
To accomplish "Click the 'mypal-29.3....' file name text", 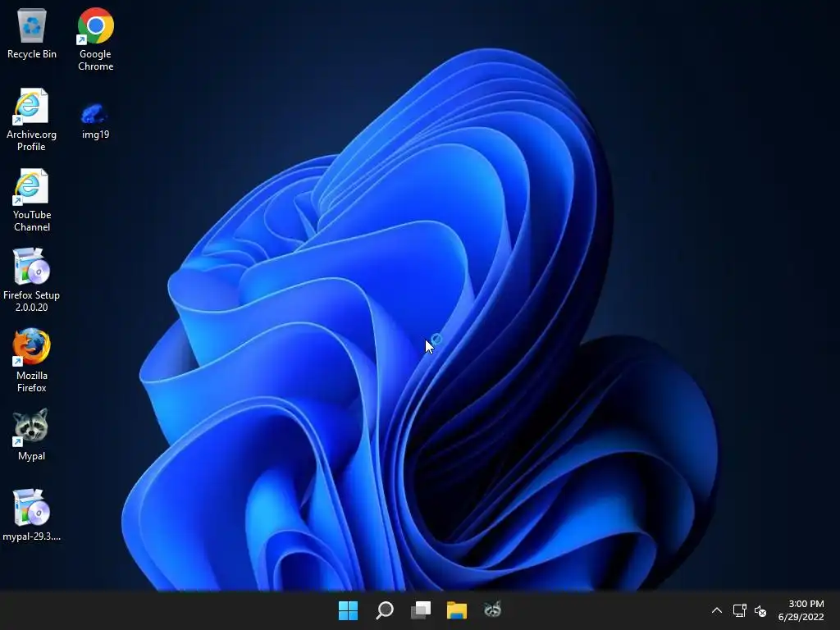I will pyautogui.click(x=31, y=536).
